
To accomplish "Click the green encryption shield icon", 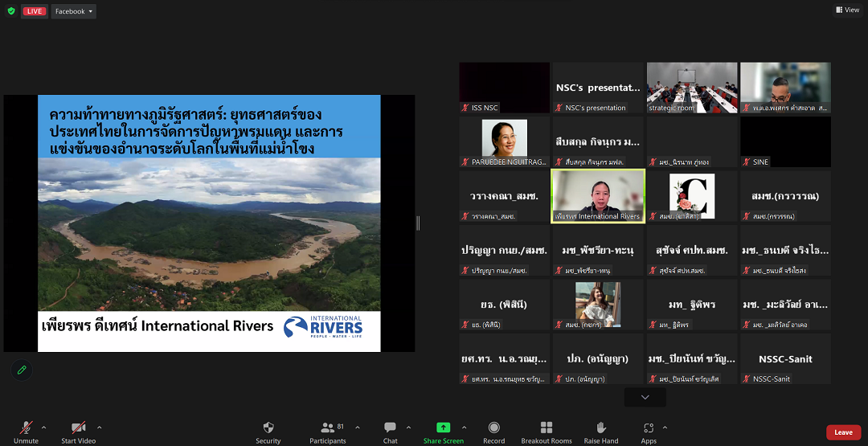I will (11, 11).
